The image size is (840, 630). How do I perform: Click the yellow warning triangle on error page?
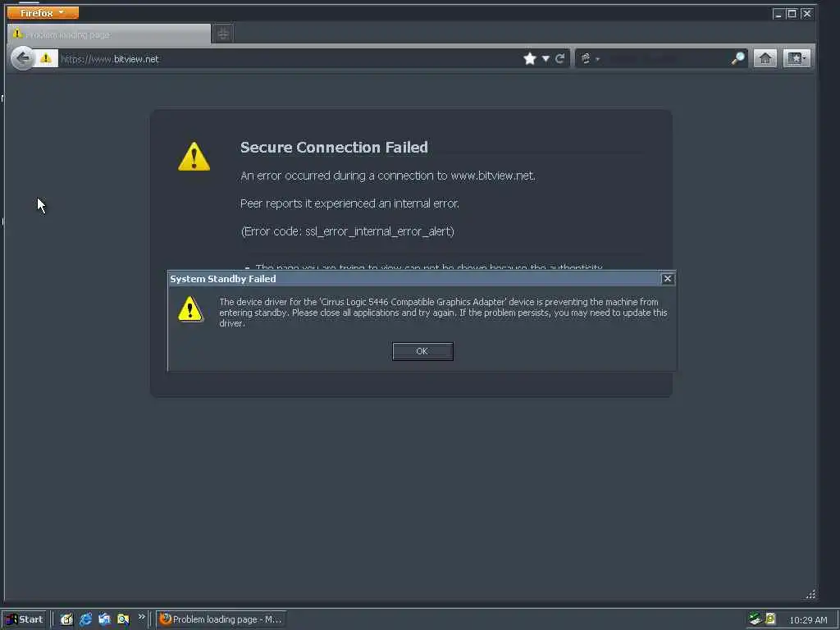194,157
